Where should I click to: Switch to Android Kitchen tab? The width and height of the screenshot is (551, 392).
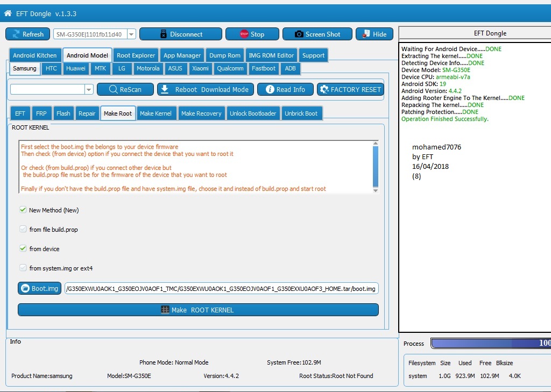point(35,55)
